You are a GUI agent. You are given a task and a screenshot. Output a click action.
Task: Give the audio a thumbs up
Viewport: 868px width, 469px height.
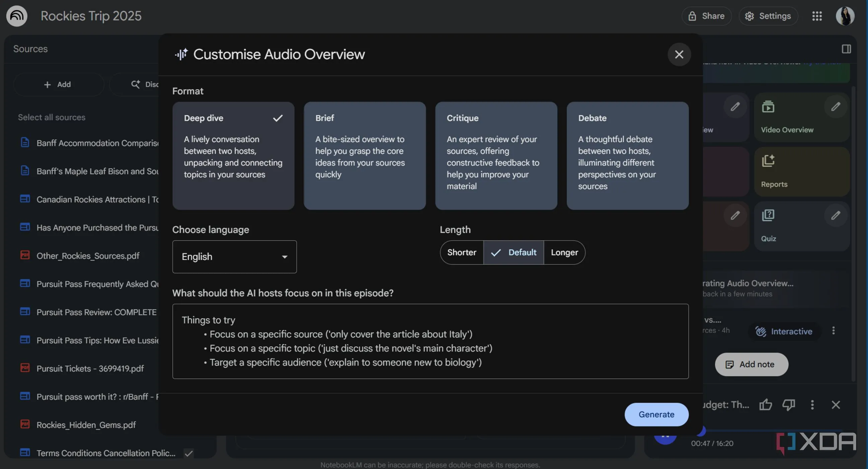[x=766, y=405]
